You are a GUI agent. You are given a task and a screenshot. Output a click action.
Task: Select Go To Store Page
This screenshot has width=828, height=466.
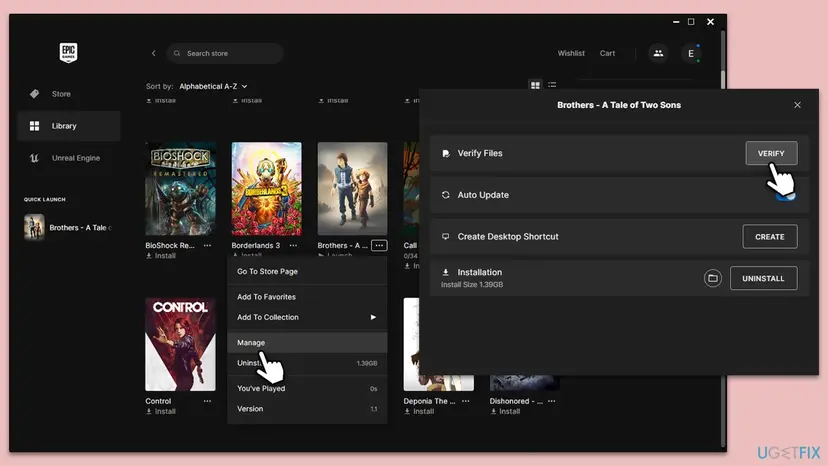[307, 272]
